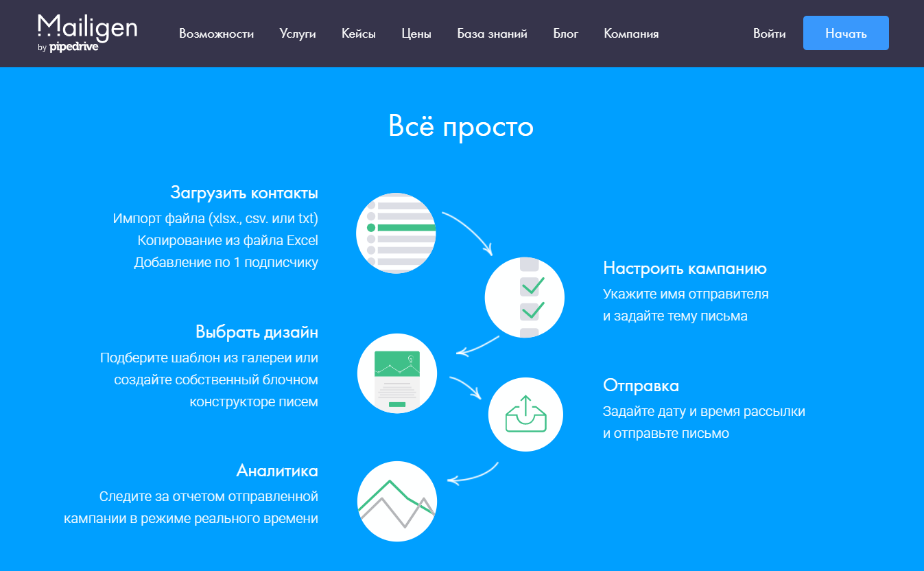The image size is (924, 571).
Task: Click the outbox sending icon
Action: (x=525, y=415)
